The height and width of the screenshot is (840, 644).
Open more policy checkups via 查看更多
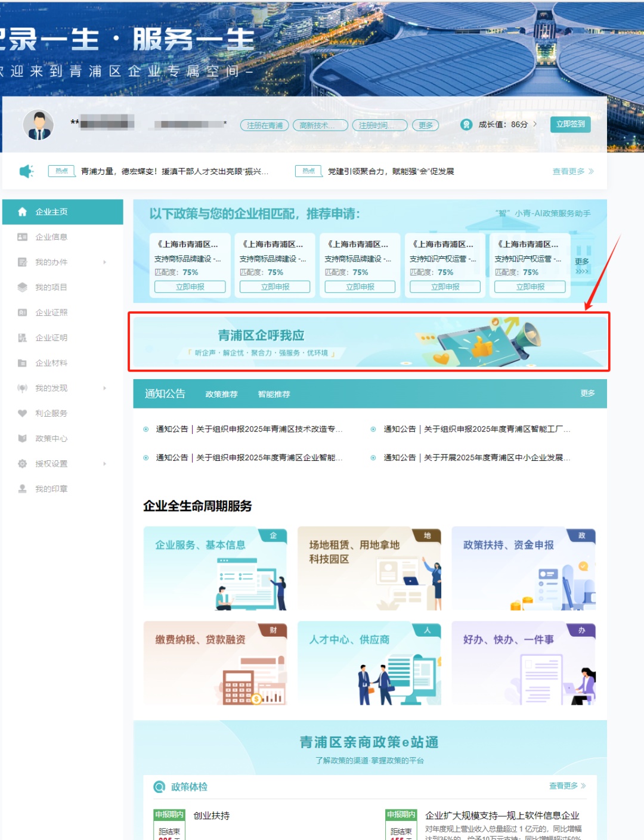[x=567, y=786]
